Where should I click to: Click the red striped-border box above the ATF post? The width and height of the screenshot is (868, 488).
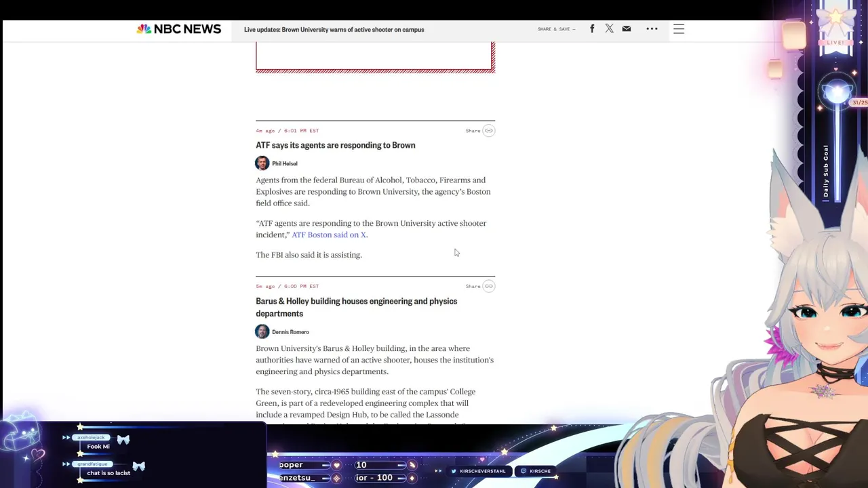coord(375,57)
